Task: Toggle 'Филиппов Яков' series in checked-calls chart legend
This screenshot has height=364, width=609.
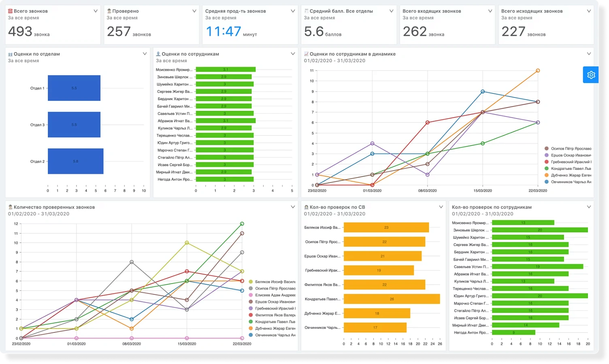Action: coord(272,315)
